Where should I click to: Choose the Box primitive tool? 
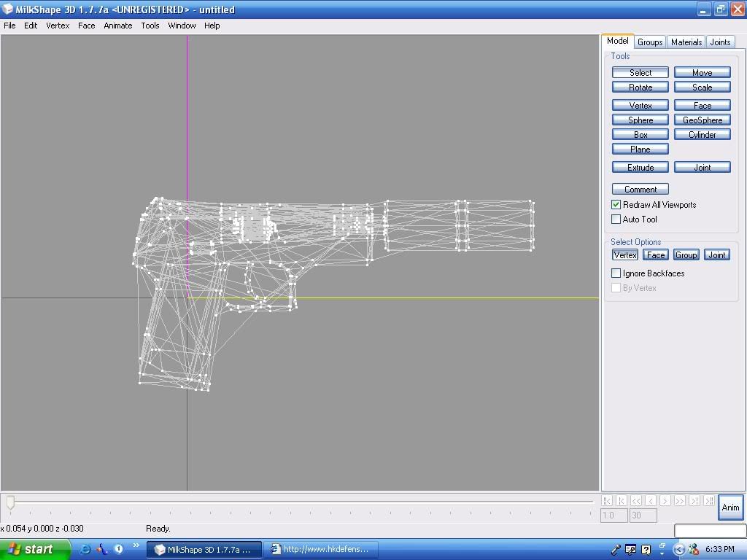click(640, 134)
